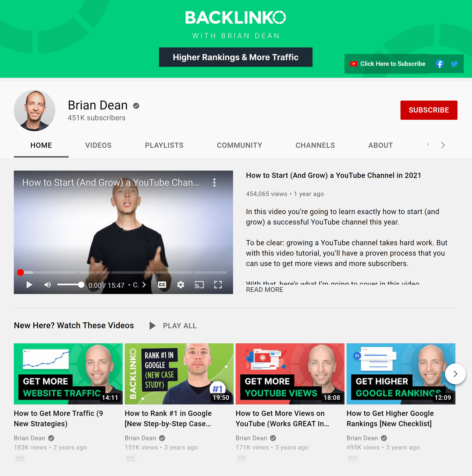Switch to the COMMUNITY tab
The width and height of the screenshot is (472, 476).
pos(239,145)
